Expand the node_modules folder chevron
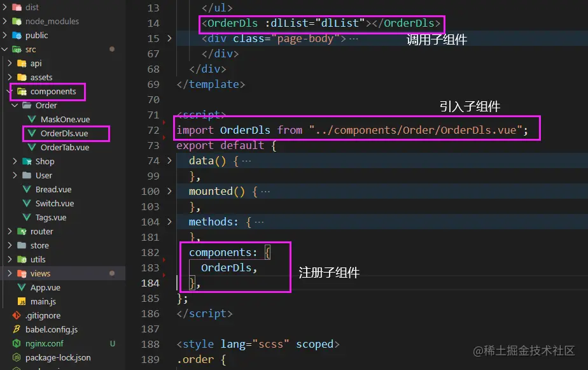 pyautogui.click(x=5, y=21)
